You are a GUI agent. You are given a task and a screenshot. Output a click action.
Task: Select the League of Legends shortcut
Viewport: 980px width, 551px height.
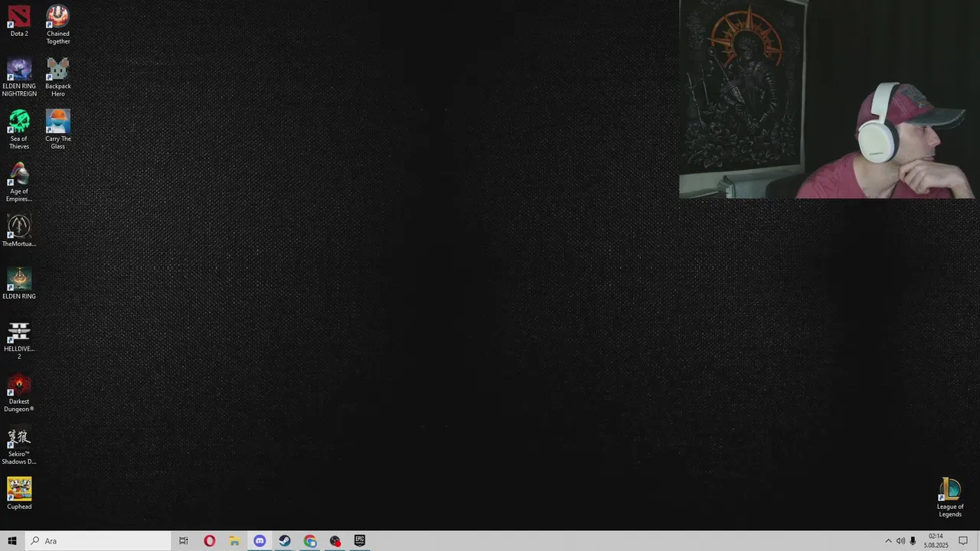pyautogui.click(x=950, y=497)
